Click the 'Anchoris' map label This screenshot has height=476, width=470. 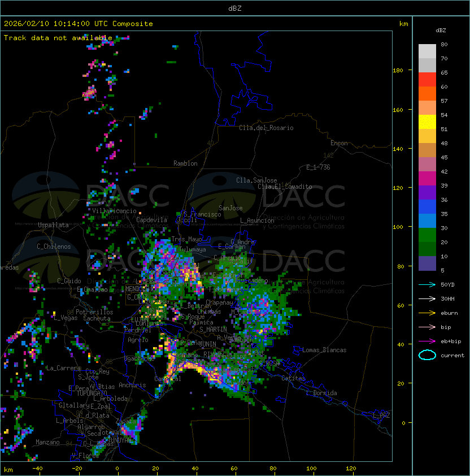point(132,385)
